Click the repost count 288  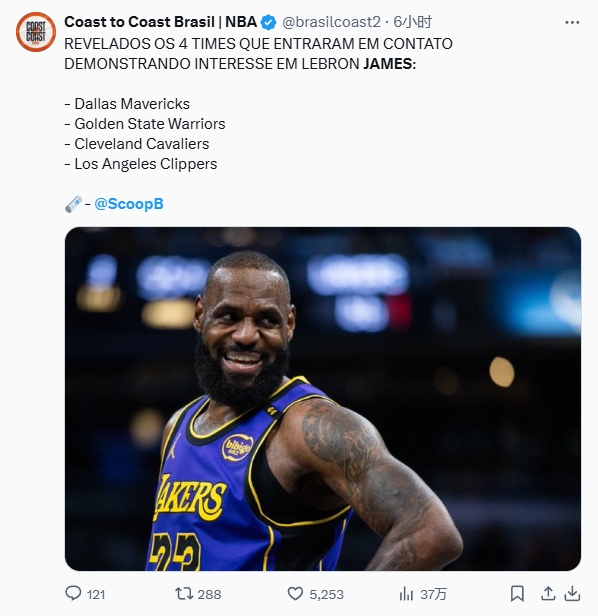tap(209, 594)
